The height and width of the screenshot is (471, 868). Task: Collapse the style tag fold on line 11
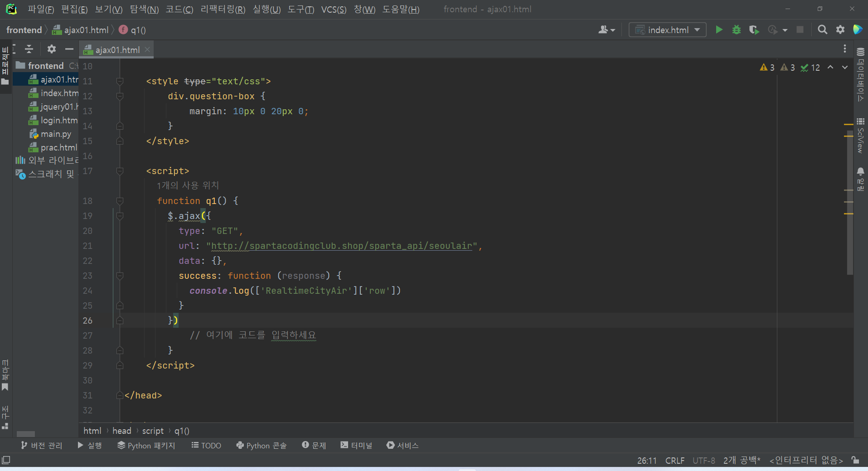tap(120, 81)
